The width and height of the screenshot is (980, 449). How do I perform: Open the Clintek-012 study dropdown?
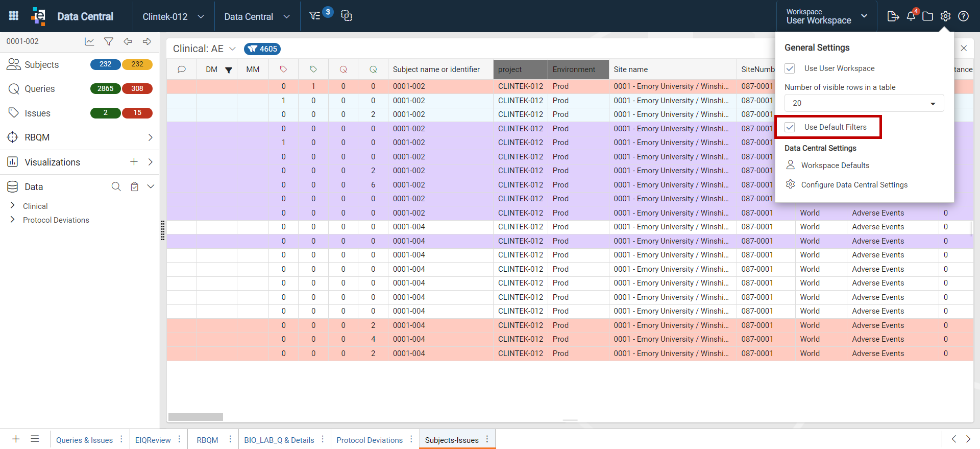click(174, 16)
